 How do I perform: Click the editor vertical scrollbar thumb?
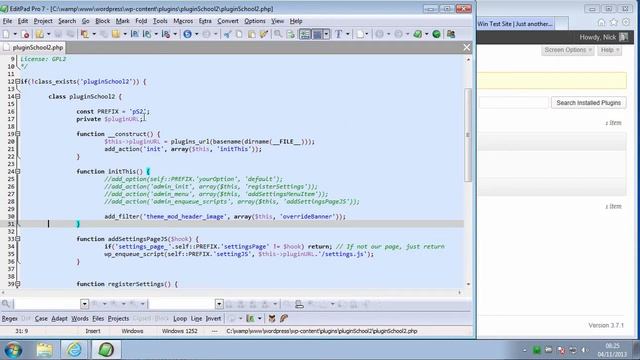pyautogui.click(x=468, y=135)
